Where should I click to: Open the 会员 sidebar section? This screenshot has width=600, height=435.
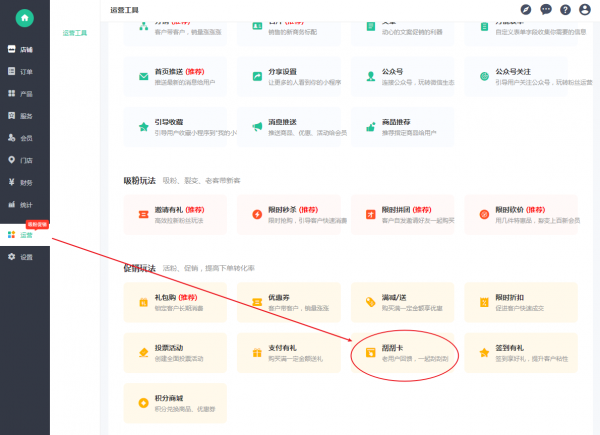pos(25,138)
